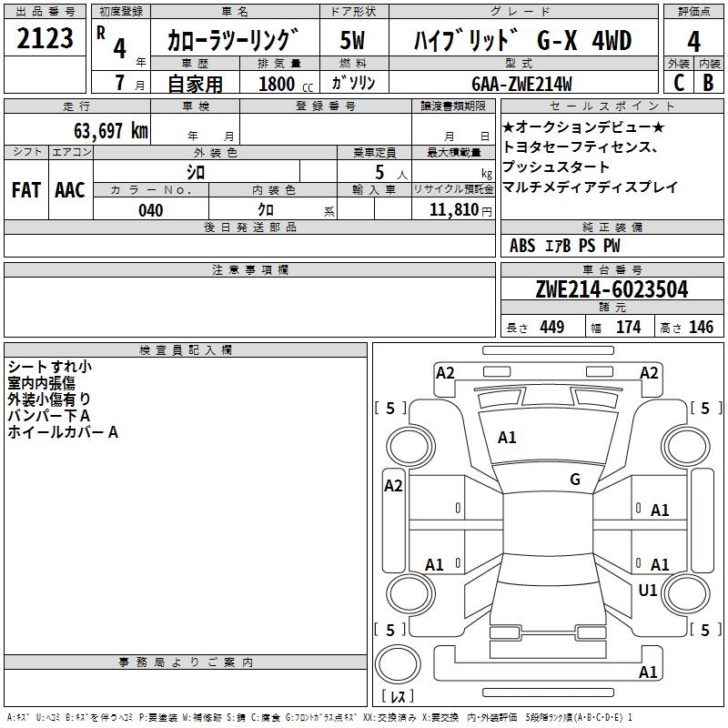Click the inspector note 外装小傷有り
The width and height of the screenshot is (728, 728).
[x=49, y=399]
